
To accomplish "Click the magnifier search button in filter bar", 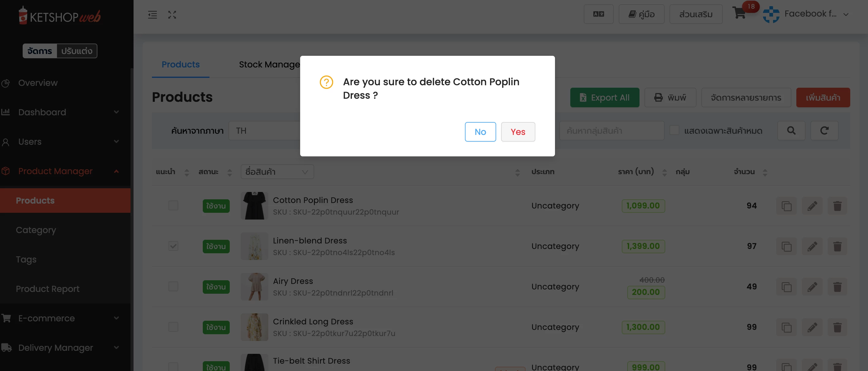I will [x=791, y=131].
